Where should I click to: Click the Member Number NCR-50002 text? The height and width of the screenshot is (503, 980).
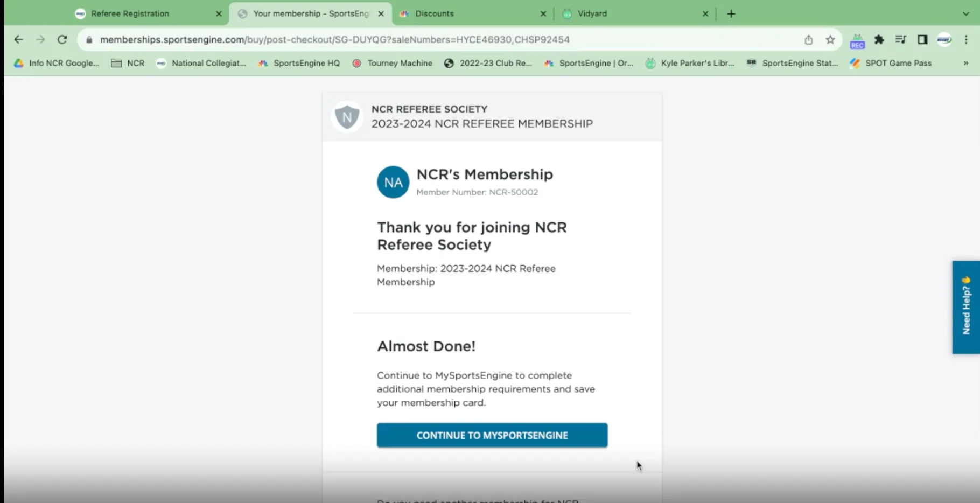point(477,192)
